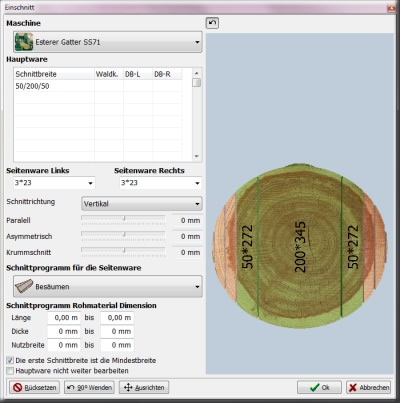Screen dimensions: 400x403
Task: Click the Paralell slider
Action: tap(123, 220)
